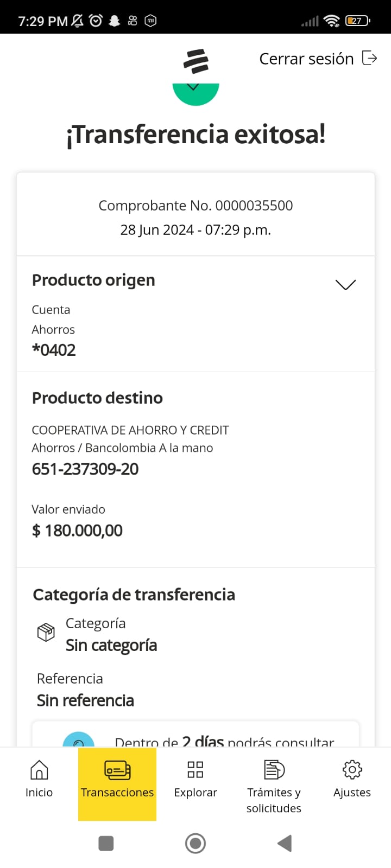This screenshot has width=391, height=868.
Task: Tap the Comprobante No. 0000035500 text
Action: coord(195,206)
